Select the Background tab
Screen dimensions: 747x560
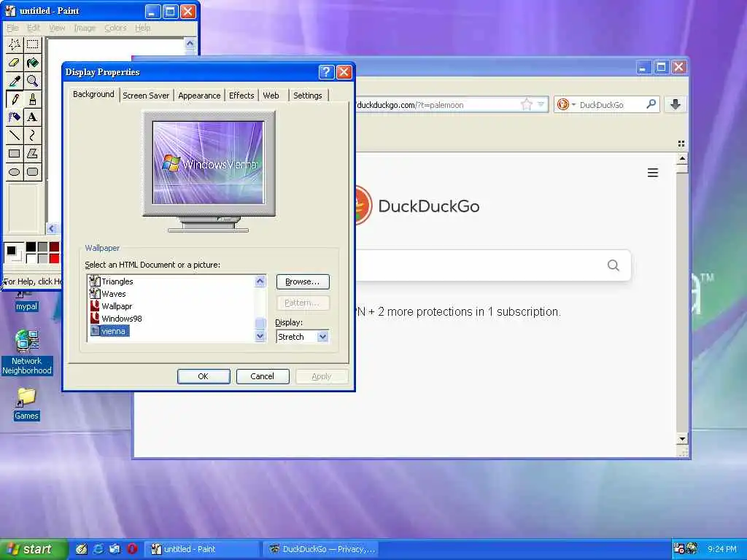coord(93,94)
